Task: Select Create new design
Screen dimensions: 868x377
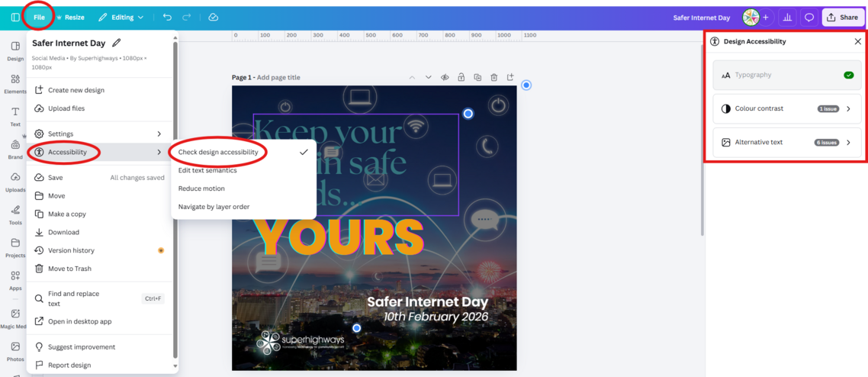Action: point(100,90)
